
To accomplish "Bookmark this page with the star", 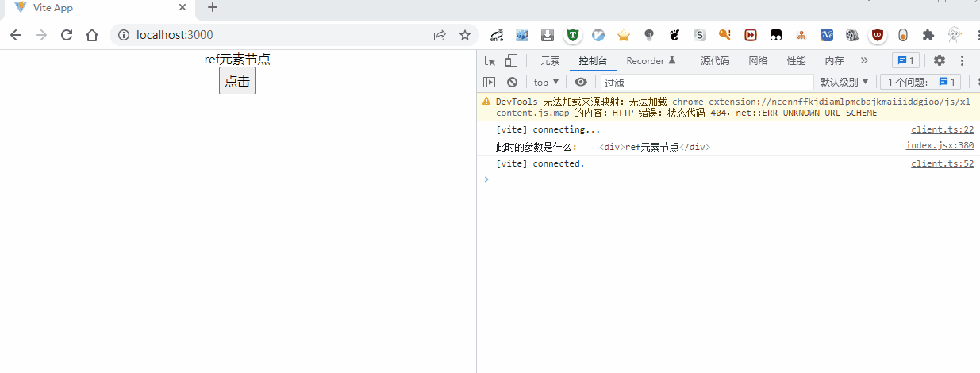I will (x=465, y=35).
